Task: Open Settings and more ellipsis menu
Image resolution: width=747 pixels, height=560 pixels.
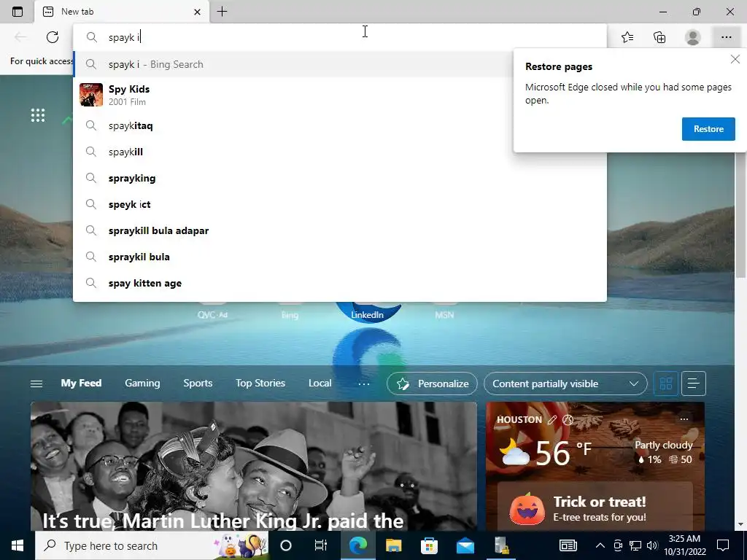Action: point(726,37)
